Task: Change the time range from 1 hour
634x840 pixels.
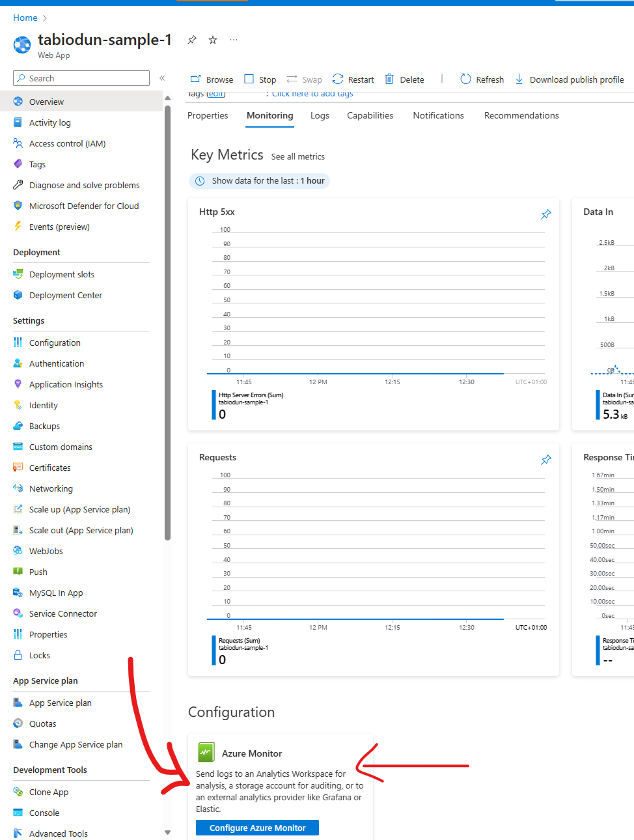Action: click(258, 180)
